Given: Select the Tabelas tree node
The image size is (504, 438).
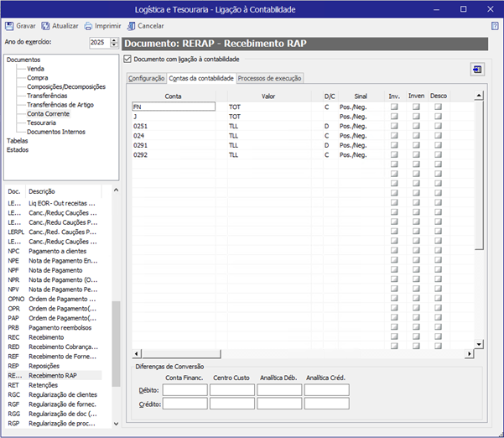Looking at the screenshot, I should pyautogui.click(x=18, y=141).
